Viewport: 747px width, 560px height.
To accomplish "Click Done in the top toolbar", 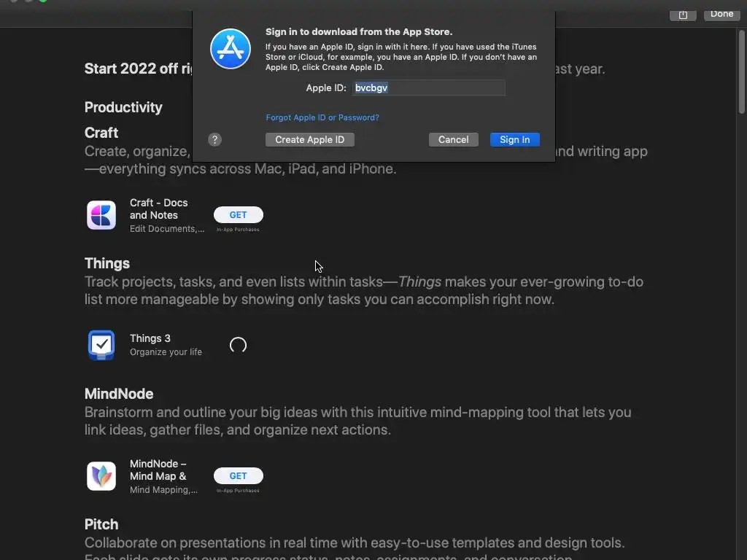I will (721, 15).
